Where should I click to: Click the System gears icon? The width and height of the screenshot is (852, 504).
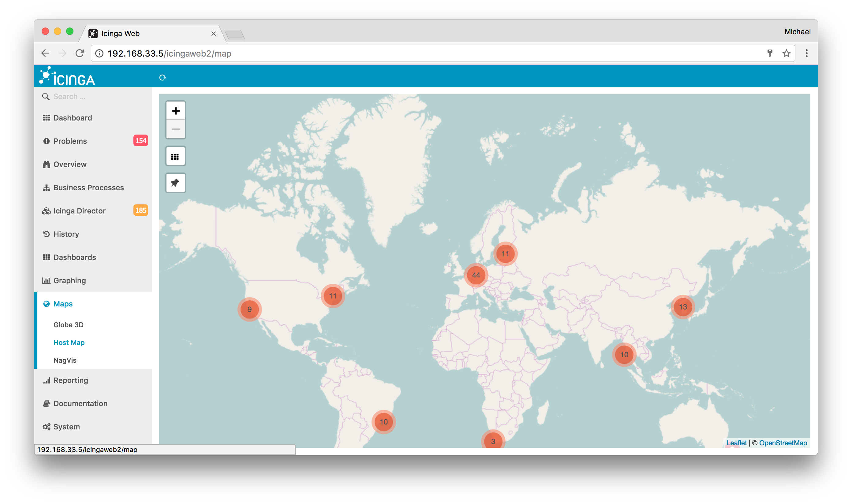tap(46, 427)
